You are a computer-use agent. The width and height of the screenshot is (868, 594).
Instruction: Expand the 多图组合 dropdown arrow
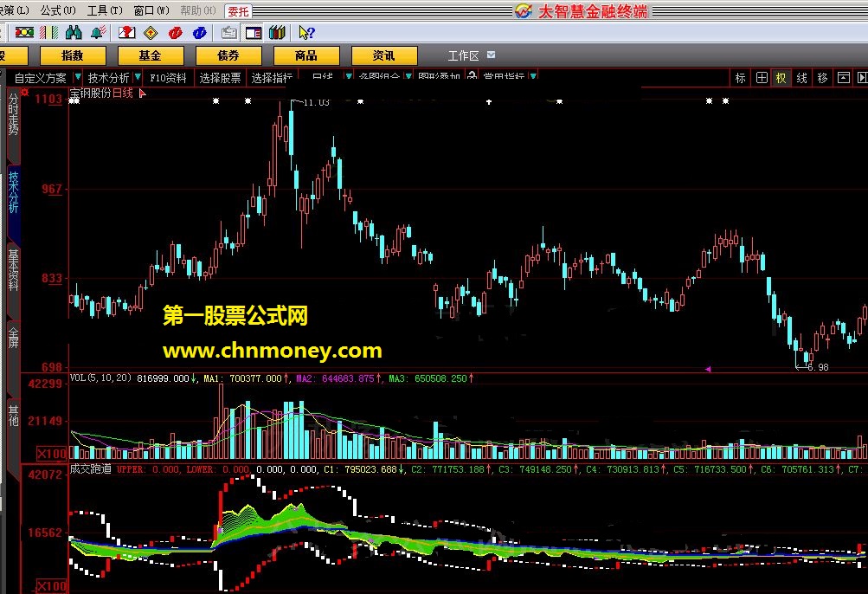click(408, 76)
